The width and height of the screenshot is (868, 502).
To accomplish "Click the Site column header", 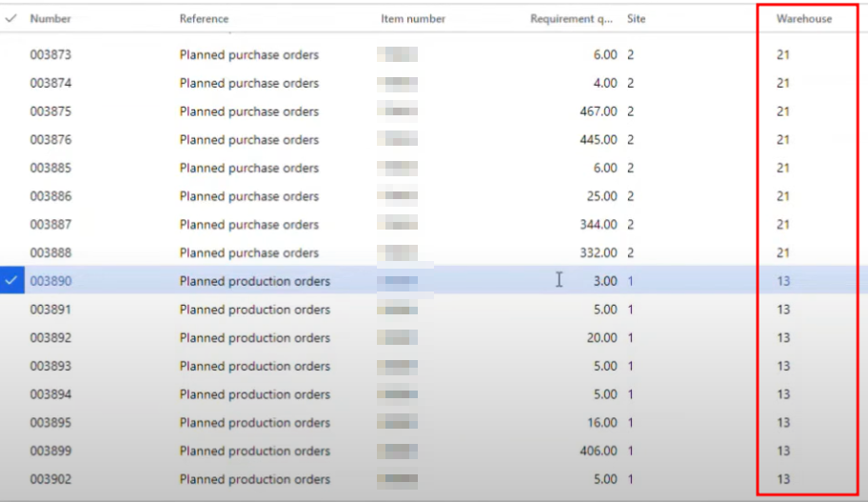I will tap(636, 18).
